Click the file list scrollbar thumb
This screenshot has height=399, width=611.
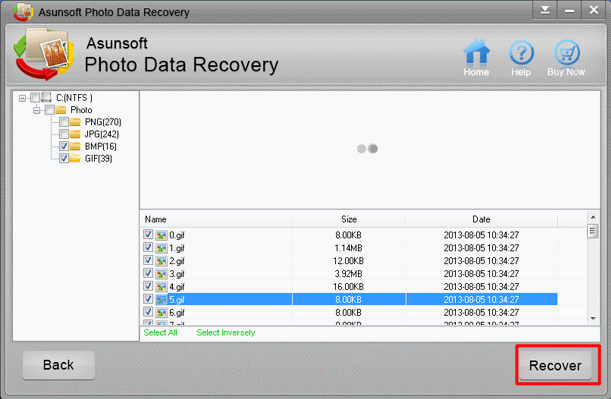[x=593, y=231]
